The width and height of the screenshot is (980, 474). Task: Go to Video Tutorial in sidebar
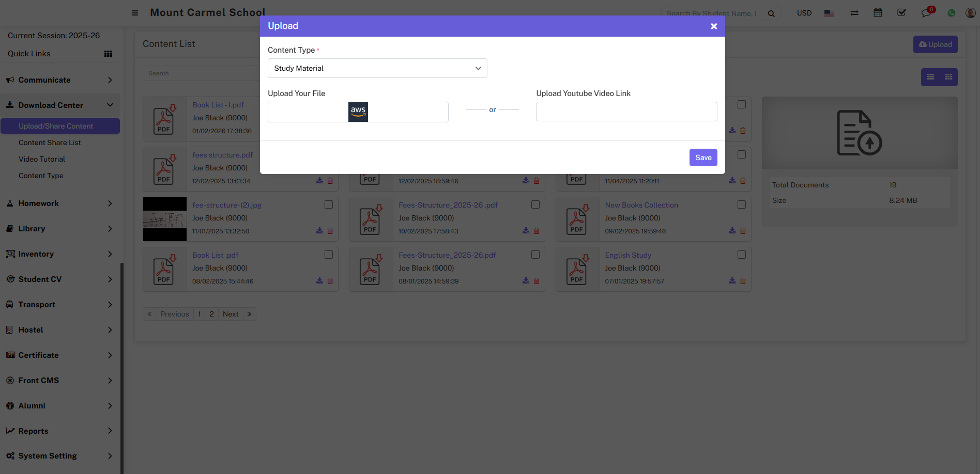(x=42, y=159)
